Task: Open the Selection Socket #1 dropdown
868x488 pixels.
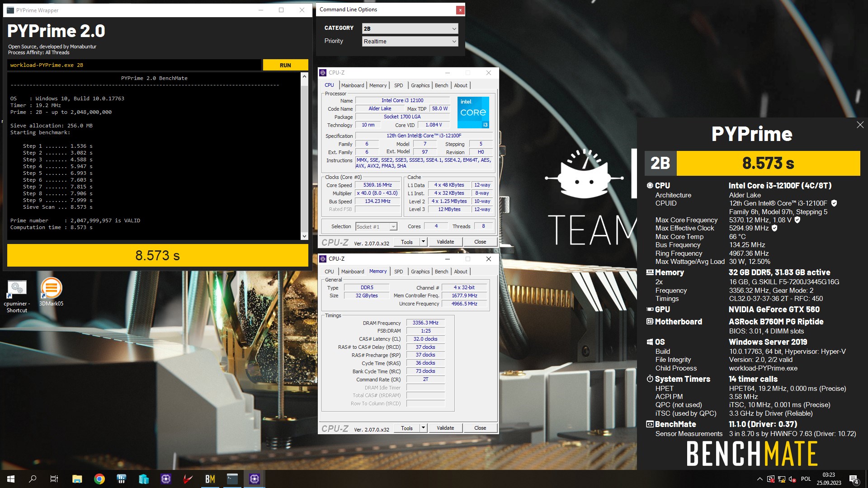Action: pyautogui.click(x=376, y=226)
